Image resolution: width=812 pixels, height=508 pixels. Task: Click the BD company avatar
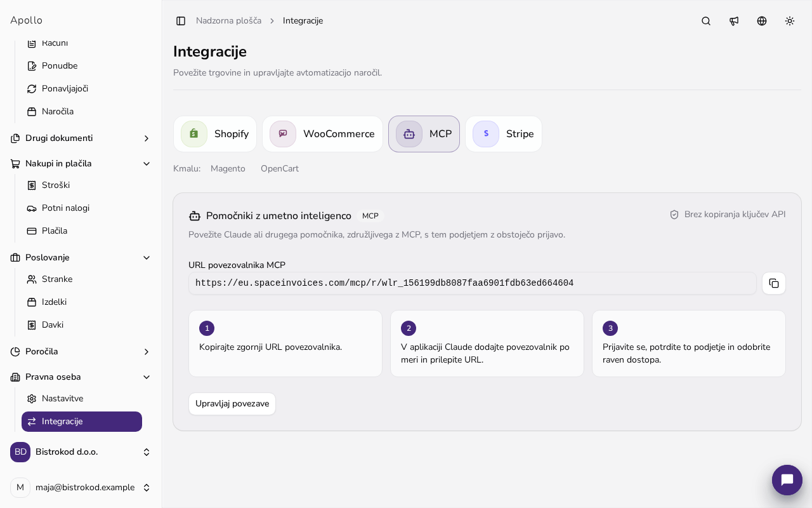20,452
